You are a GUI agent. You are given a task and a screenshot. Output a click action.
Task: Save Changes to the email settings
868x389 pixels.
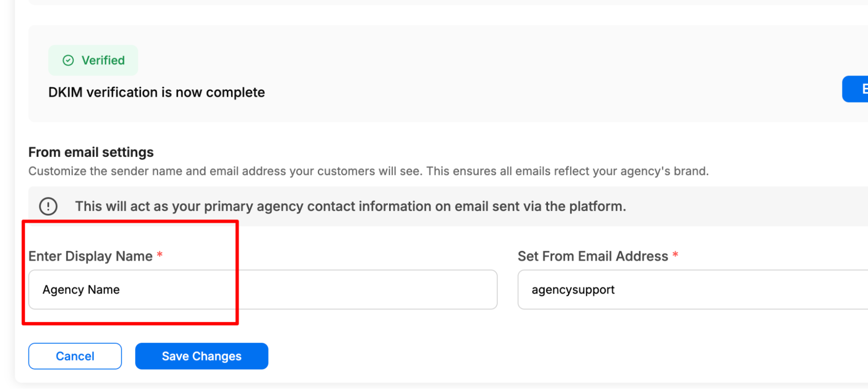pos(201,356)
